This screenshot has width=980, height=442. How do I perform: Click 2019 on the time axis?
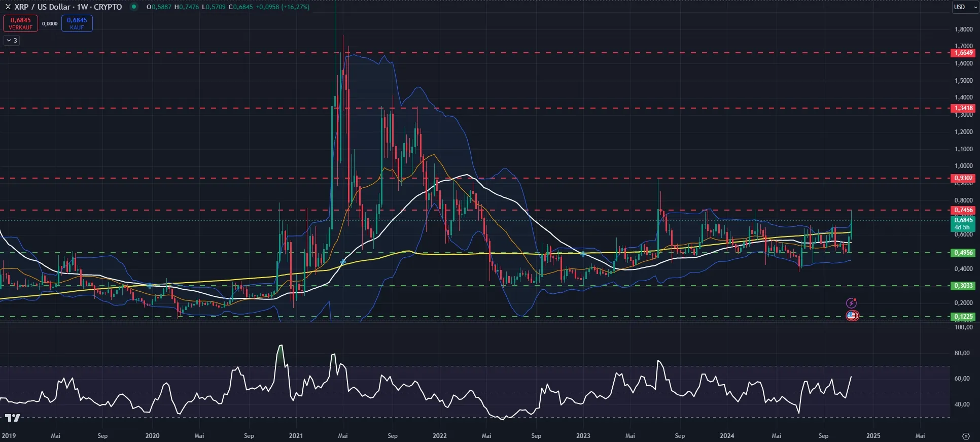[x=9, y=436]
